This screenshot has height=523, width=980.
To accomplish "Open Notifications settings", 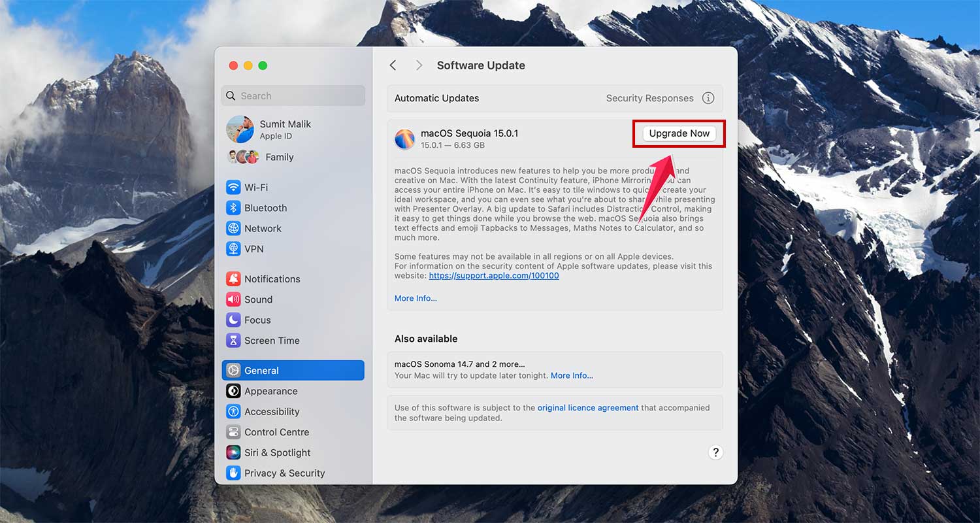I will (271, 278).
